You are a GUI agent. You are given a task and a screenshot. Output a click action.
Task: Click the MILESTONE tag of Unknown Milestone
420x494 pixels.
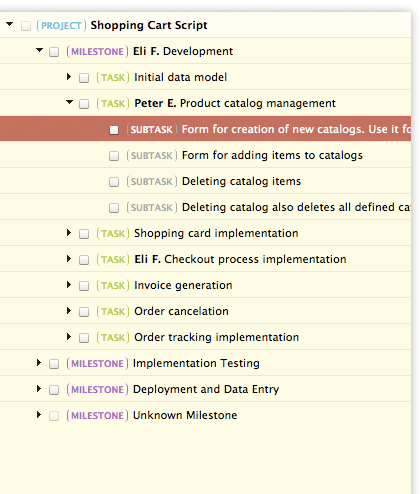(97, 416)
